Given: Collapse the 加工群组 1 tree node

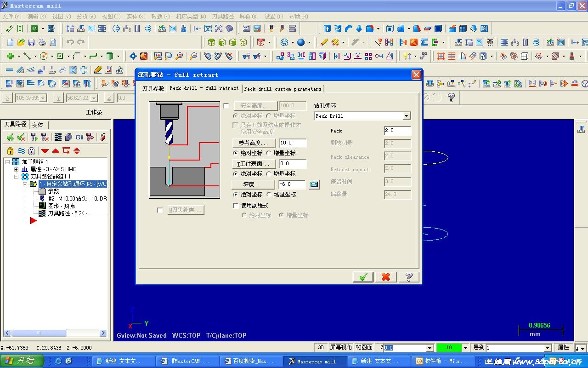Looking at the screenshot, I should [x=8, y=162].
